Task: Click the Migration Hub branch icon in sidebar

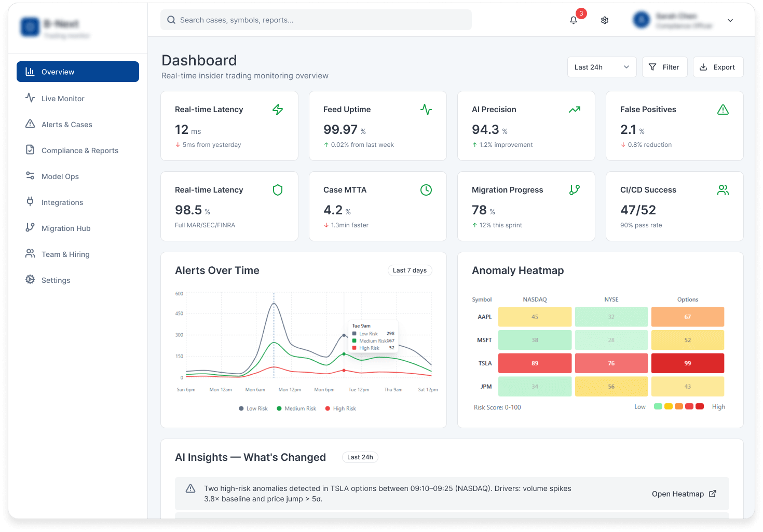Action: [x=30, y=227]
